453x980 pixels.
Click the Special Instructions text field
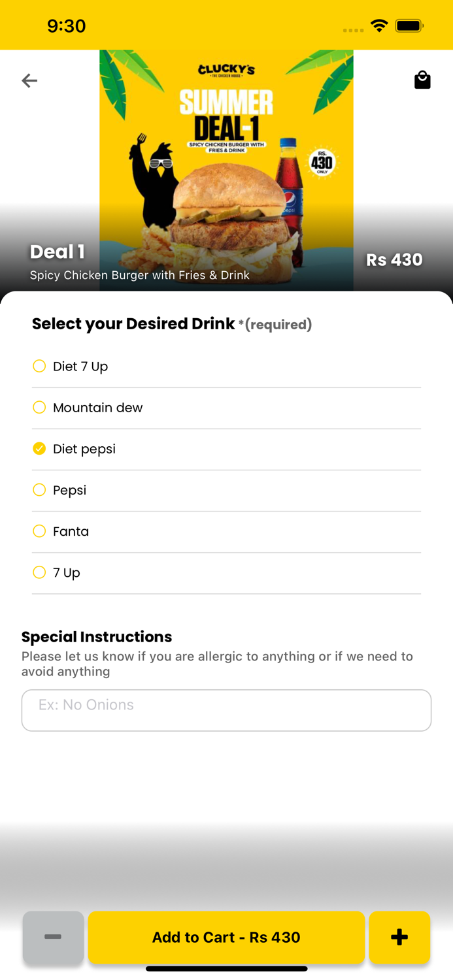tap(226, 710)
